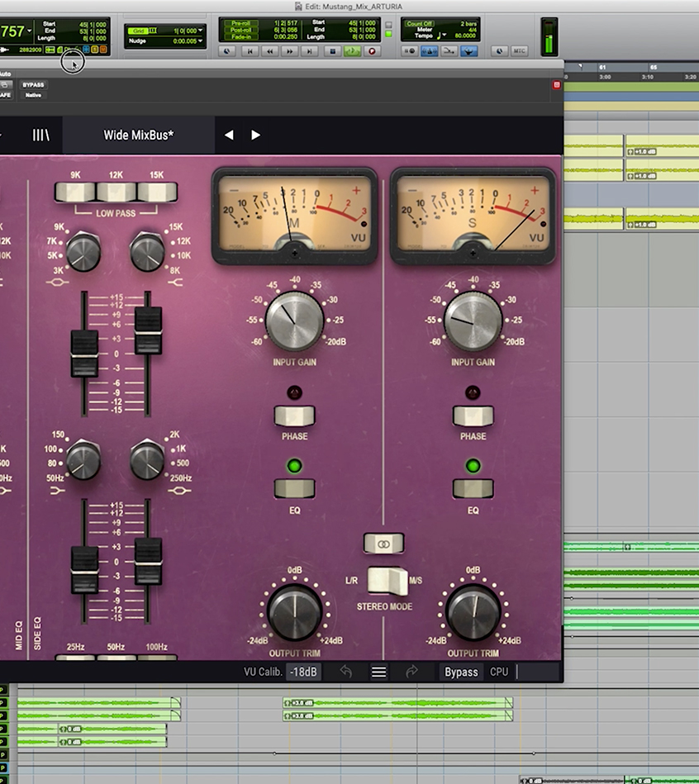Toggle the Mid channel PHASE switch
The height and width of the screenshot is (784, 699).
click(294, 416)
